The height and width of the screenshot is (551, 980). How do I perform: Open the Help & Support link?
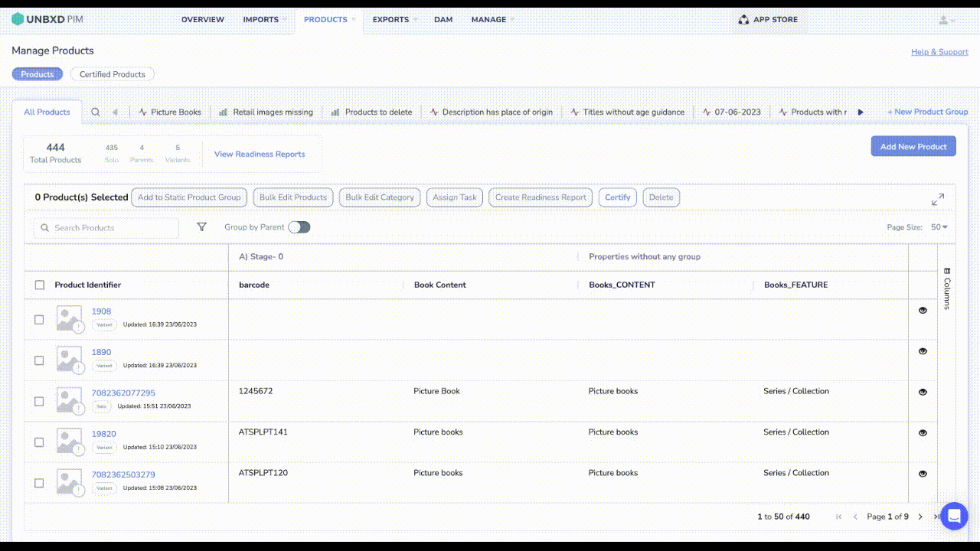[939, 52]
